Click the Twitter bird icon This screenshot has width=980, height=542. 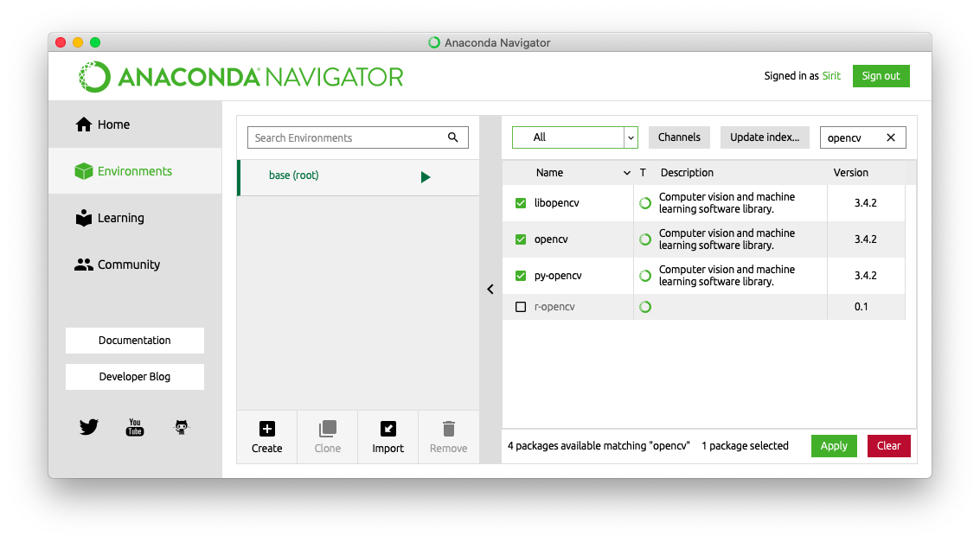coord(89,427)
